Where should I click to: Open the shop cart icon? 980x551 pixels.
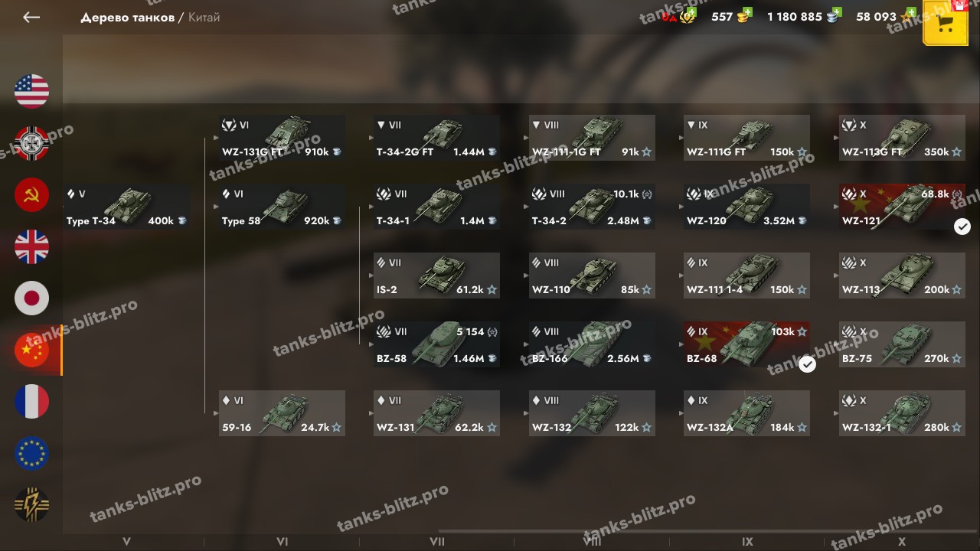946,24
